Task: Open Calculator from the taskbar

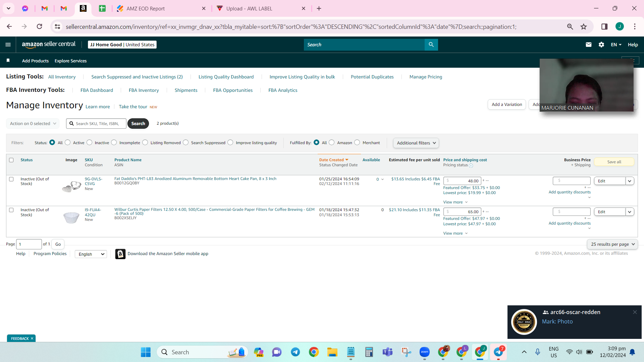Action: tap(369, 352)
